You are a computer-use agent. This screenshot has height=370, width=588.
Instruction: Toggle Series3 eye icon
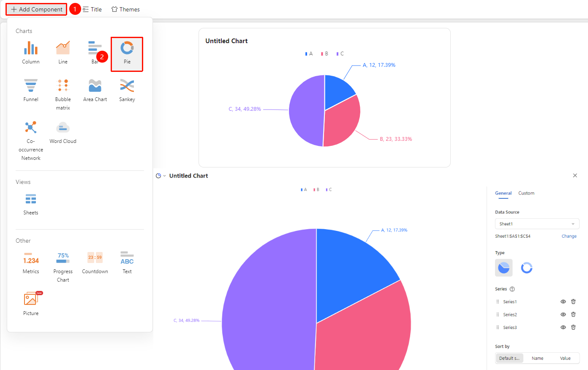pos(563,327)
